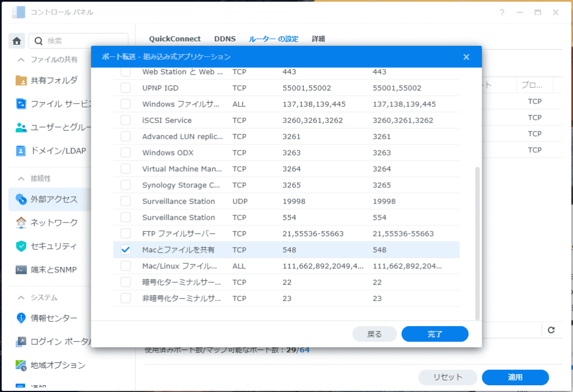This screenshot has height=392, width=573.
Task: Click the Control Panel home icon
Action: coord(17,41)
